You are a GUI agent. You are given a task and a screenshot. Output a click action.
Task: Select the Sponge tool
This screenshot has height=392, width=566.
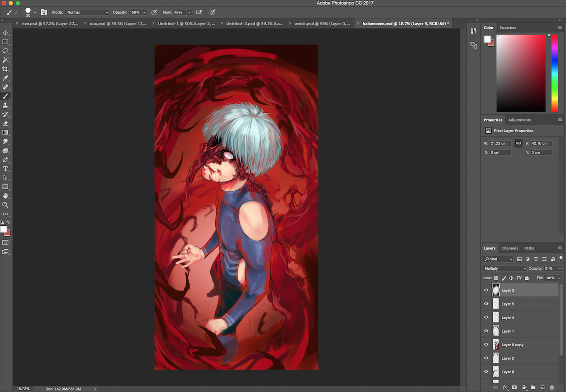(5, 151)
